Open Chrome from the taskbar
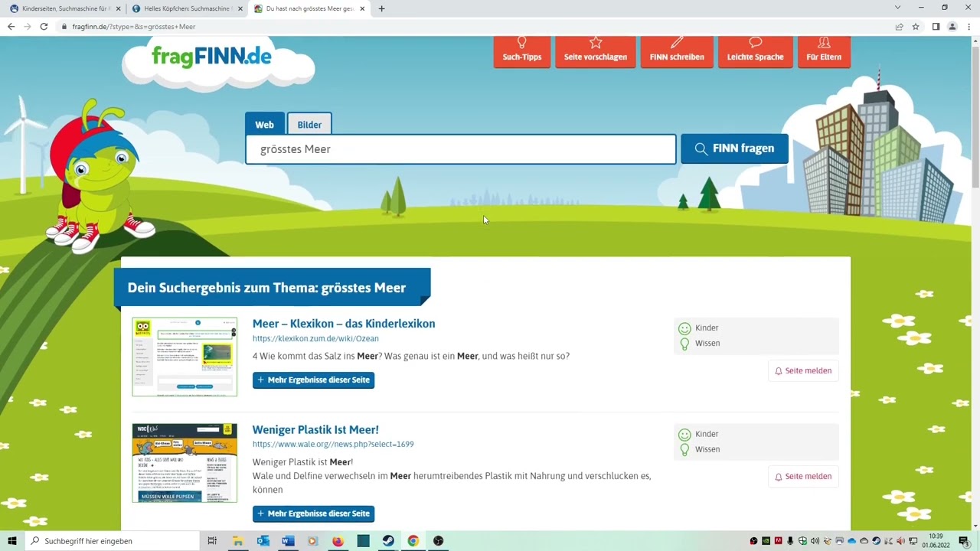The height and width of the screenshot is (551, 980). pyautogui.click(x=413, y=541)
